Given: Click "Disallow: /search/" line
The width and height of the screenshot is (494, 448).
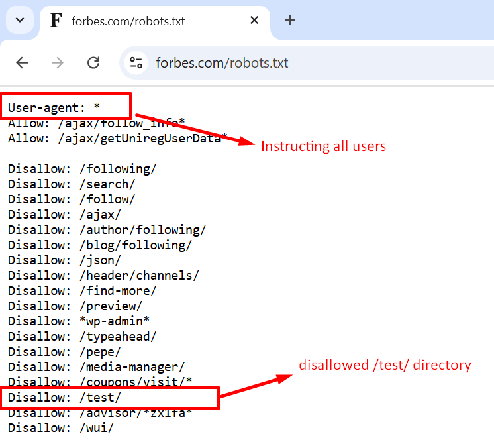Looking at the screenshot, I should [72, 184].
